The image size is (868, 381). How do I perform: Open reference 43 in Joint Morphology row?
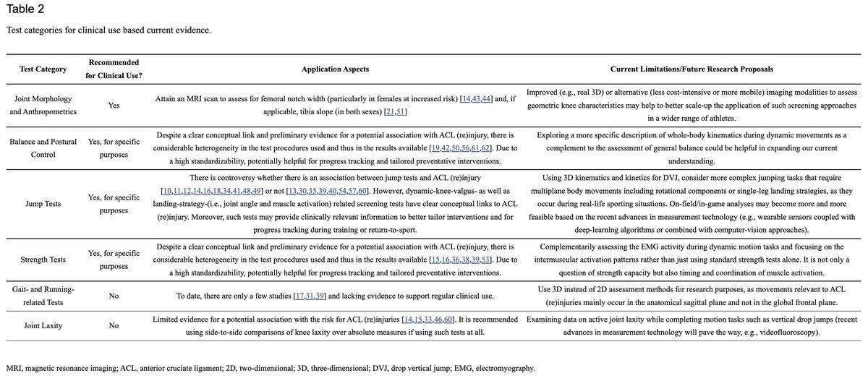476,99
